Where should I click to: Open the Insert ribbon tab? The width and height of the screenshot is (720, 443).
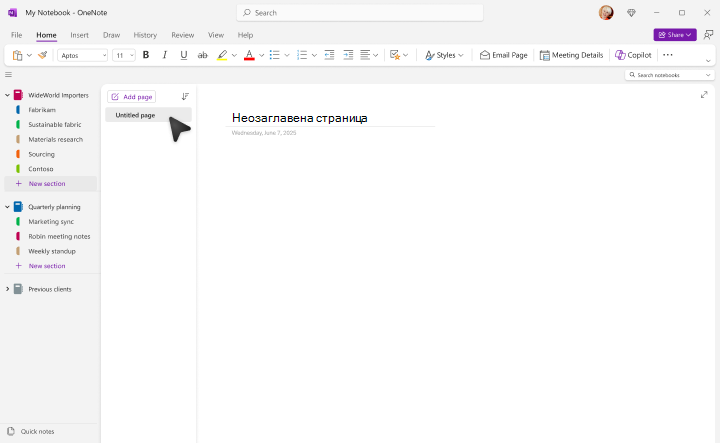click(79, 35)
